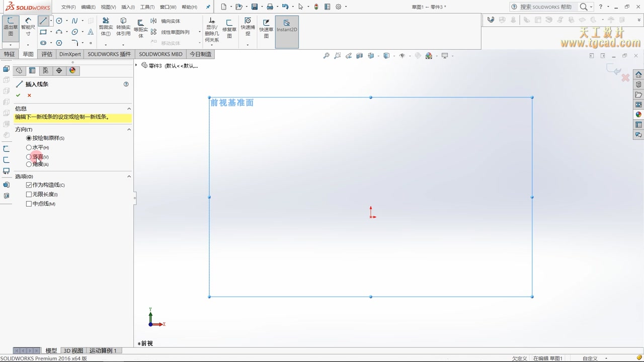
Task: Select the corner Rectangle sketch tool
Action: 43,32
